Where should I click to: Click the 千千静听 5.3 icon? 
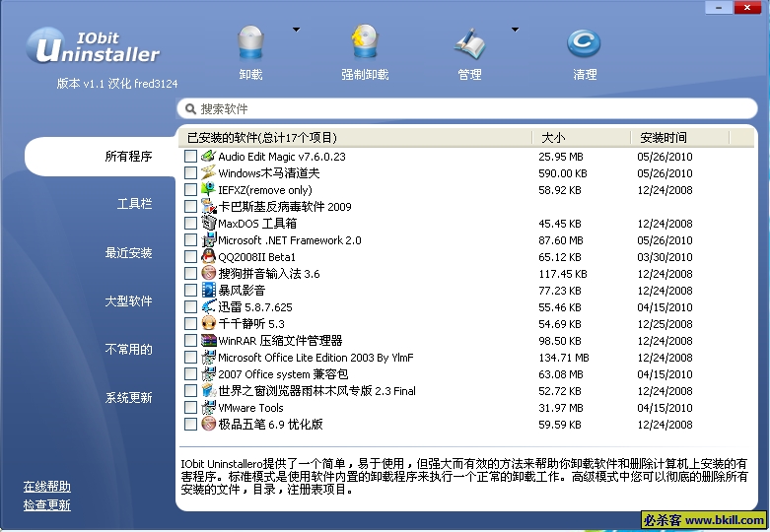(209, 323)
